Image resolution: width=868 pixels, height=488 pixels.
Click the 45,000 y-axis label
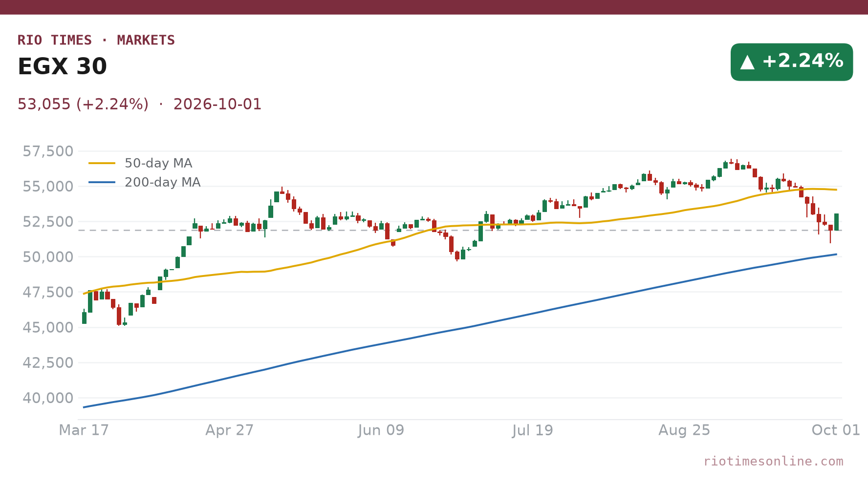point(48,327)
